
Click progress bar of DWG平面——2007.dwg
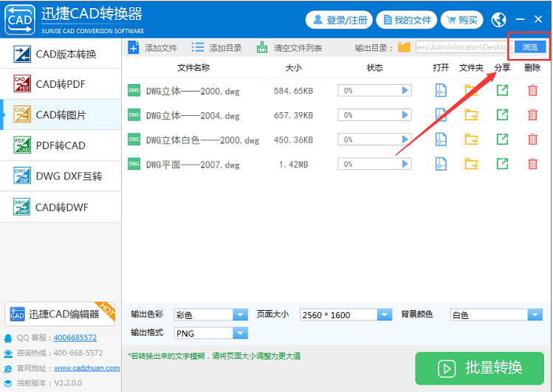[374, 164]
